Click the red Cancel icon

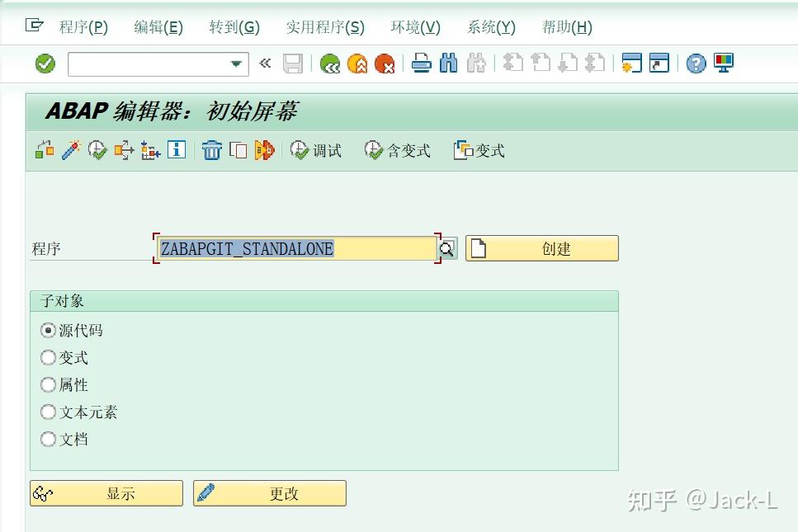[385, 64]
